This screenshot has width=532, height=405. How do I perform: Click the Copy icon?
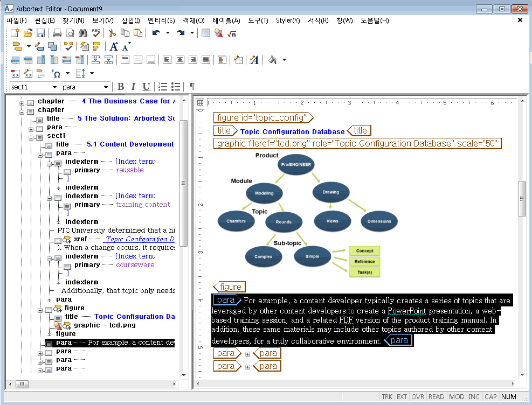coord(125,33)
